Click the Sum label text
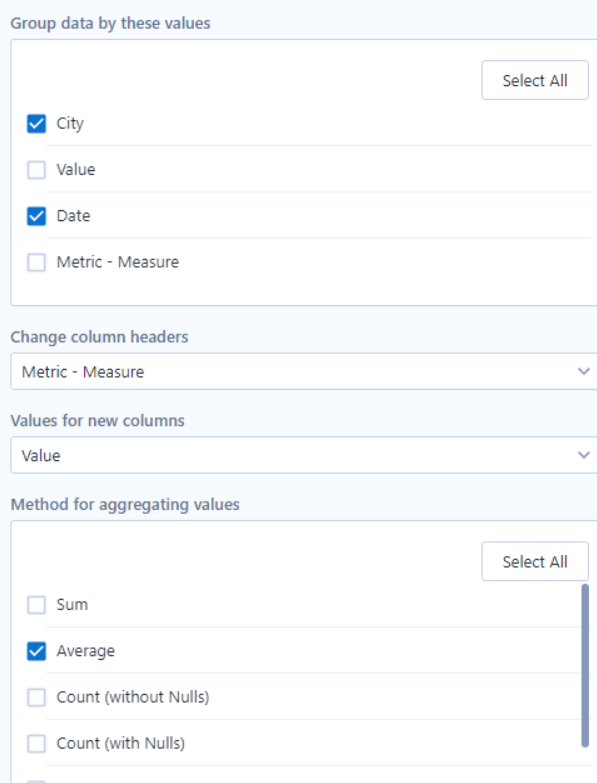This screenshot has width=597, height=783. pyautogui.click(x=72, y=605)
